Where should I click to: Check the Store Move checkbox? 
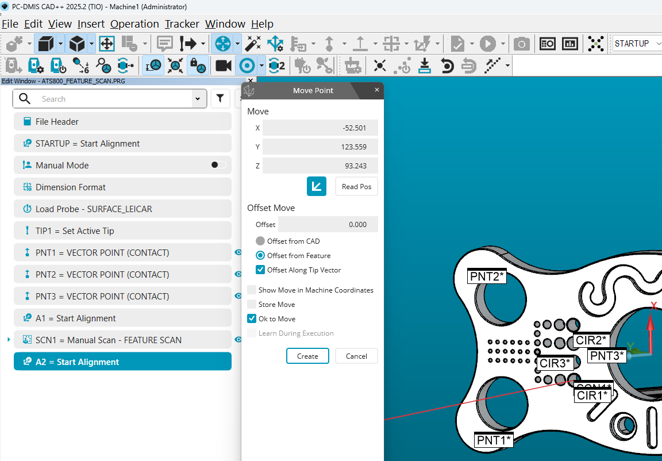pos(252,304)
